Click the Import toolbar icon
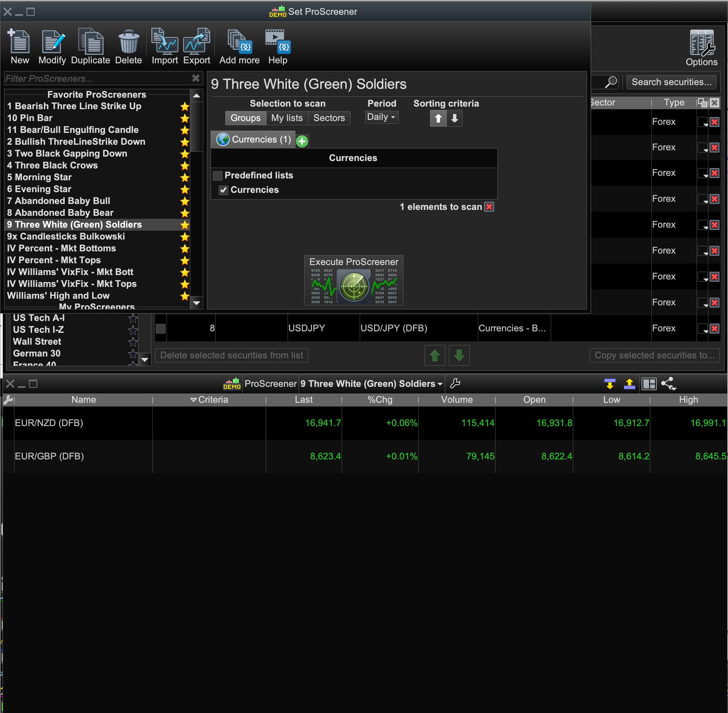728x713 pixels. coord(164,42)
